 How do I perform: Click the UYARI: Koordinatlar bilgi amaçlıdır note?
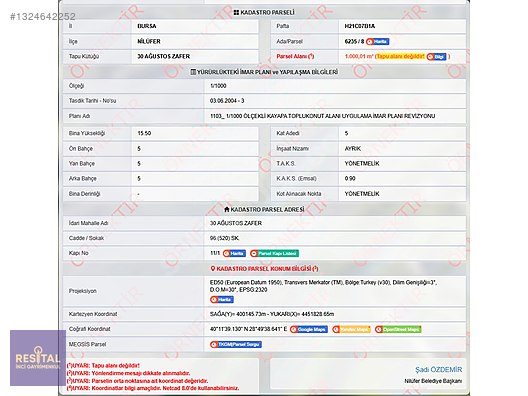click(153, 388)
